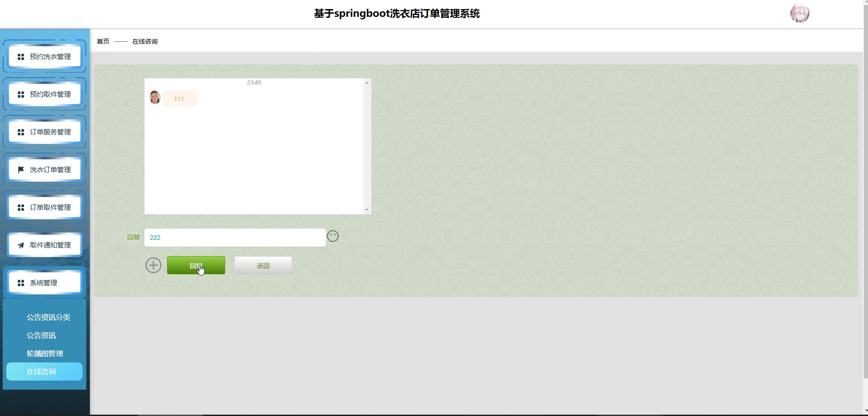
Task: Click the paper plane icon beside 取件通知管理
Action: 21,245
